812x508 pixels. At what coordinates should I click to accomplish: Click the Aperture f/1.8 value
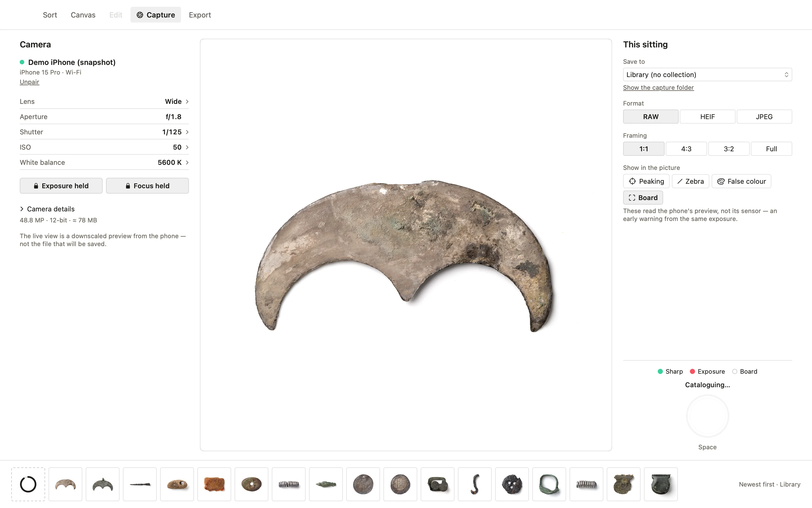pos(173,117)
